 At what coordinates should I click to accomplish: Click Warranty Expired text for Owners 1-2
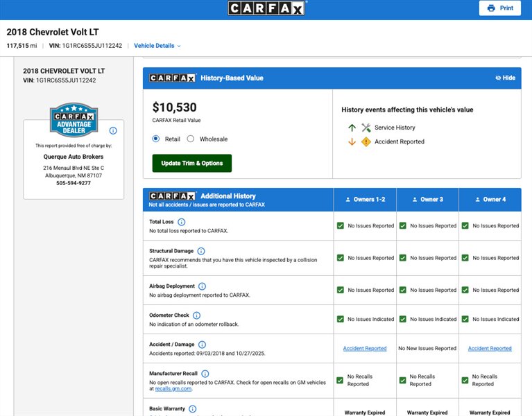[365, 413]
